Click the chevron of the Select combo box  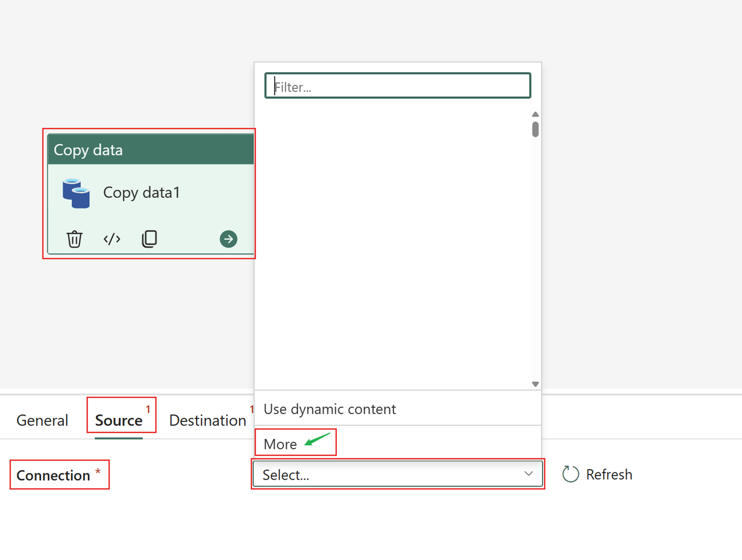coord(529,474)
